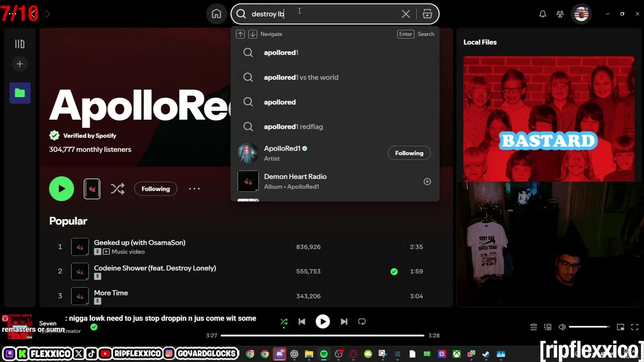
Task: Go forward with the right arrow
Action: [x=48, y=14]
